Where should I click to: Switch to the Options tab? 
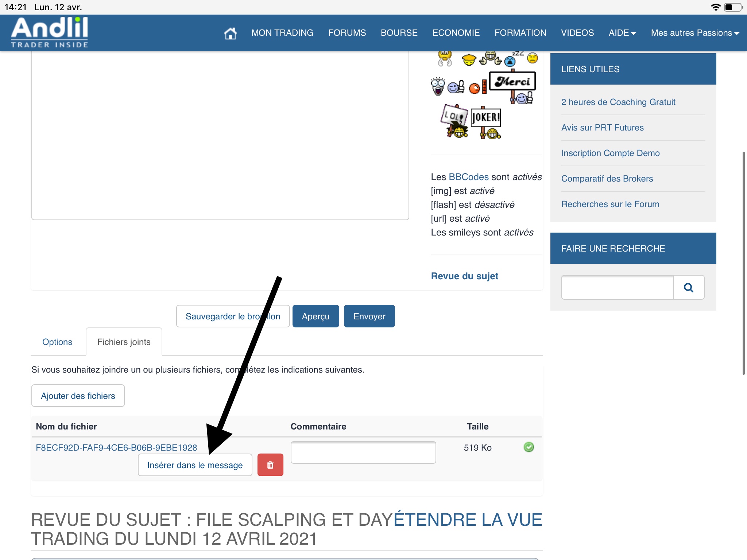coord(57,342)
